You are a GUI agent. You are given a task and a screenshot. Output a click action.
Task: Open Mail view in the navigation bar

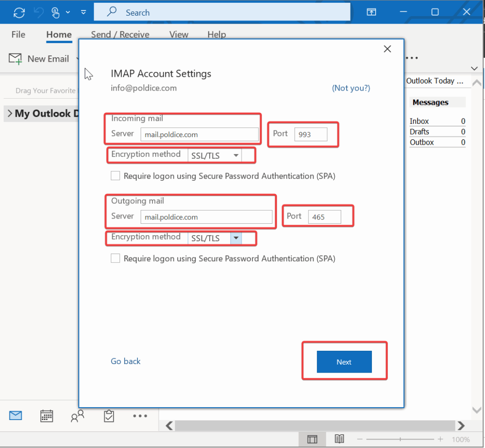(16, 416)
